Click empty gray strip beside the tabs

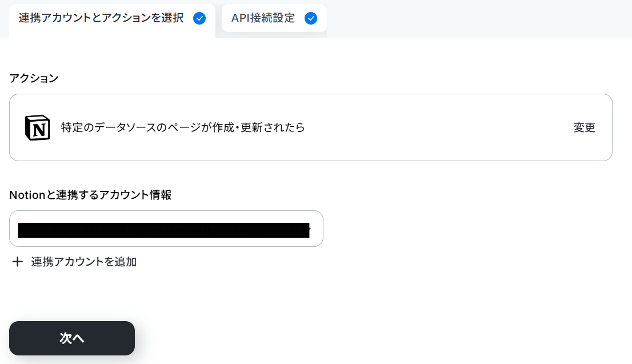tap(479, 19)
